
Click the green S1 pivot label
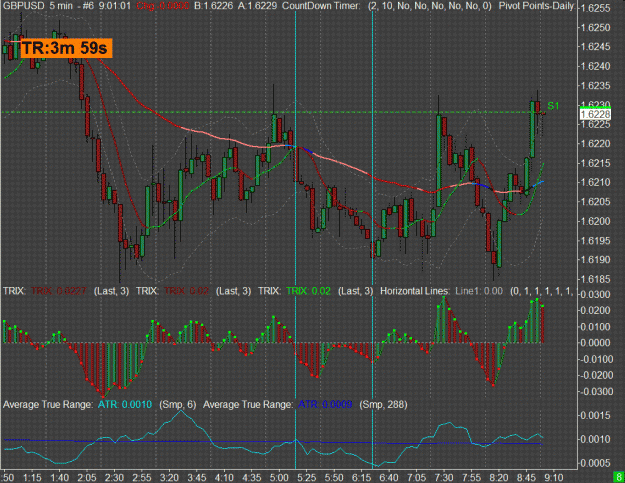pos(553,106)
